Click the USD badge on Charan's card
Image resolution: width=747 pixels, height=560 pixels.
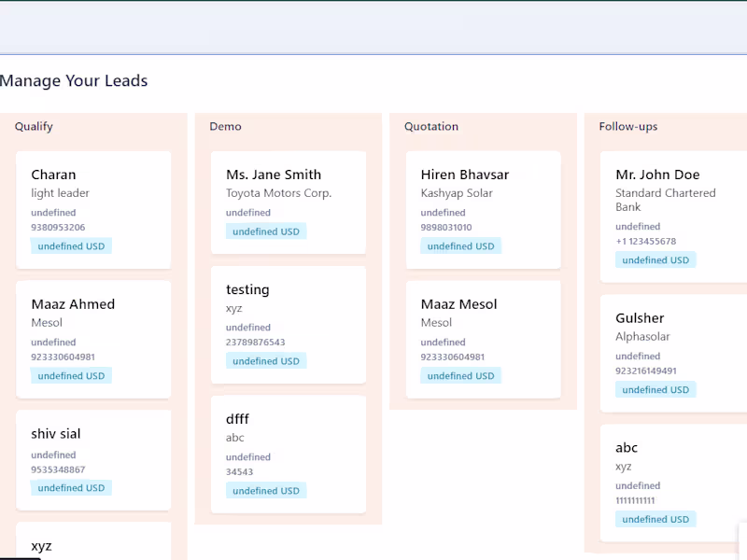coord(71,246)
